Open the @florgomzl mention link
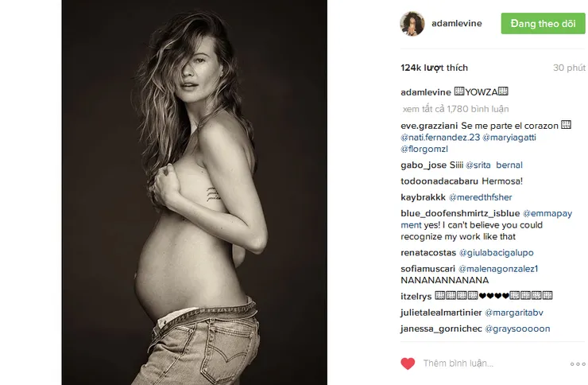The width and height of the screenshot is (588, 385). (424, 149)
